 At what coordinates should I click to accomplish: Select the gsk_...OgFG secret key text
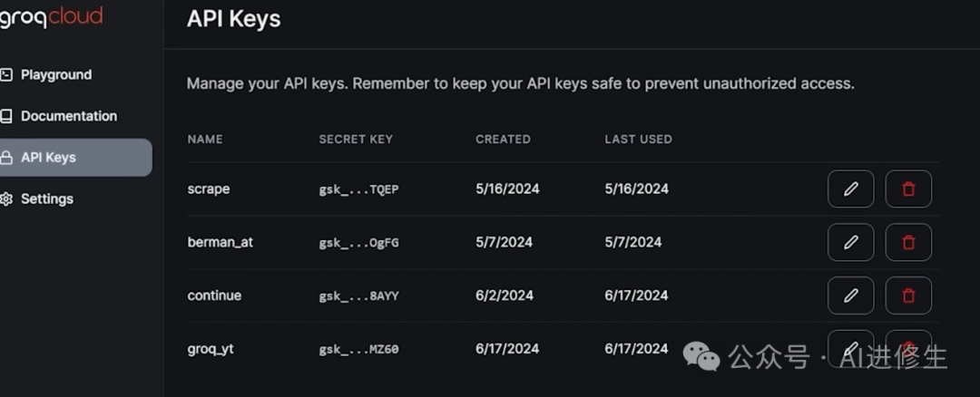pos(358,242)
